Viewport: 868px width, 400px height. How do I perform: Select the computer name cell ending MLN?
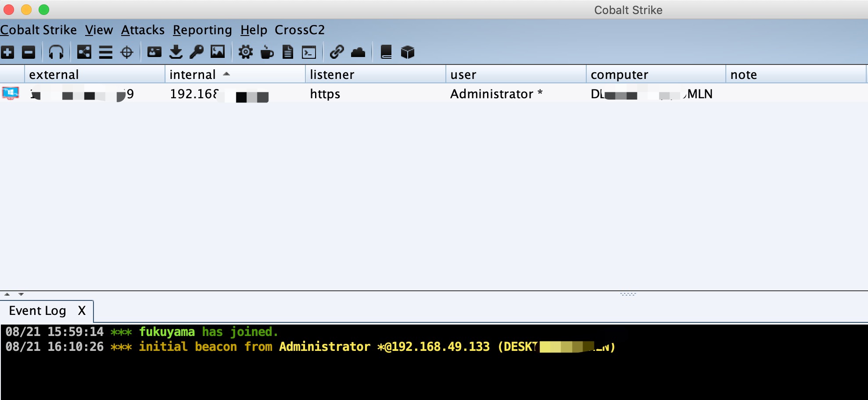[656, 94]
